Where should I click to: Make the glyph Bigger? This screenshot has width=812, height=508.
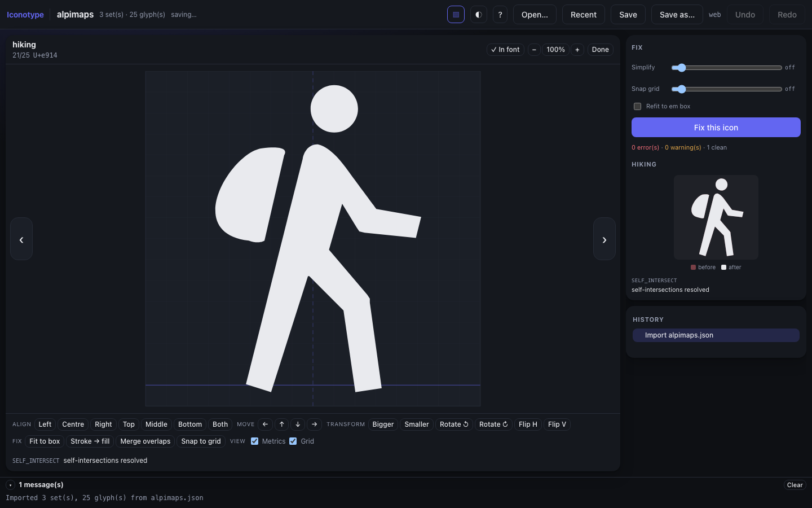coord(383,424)
